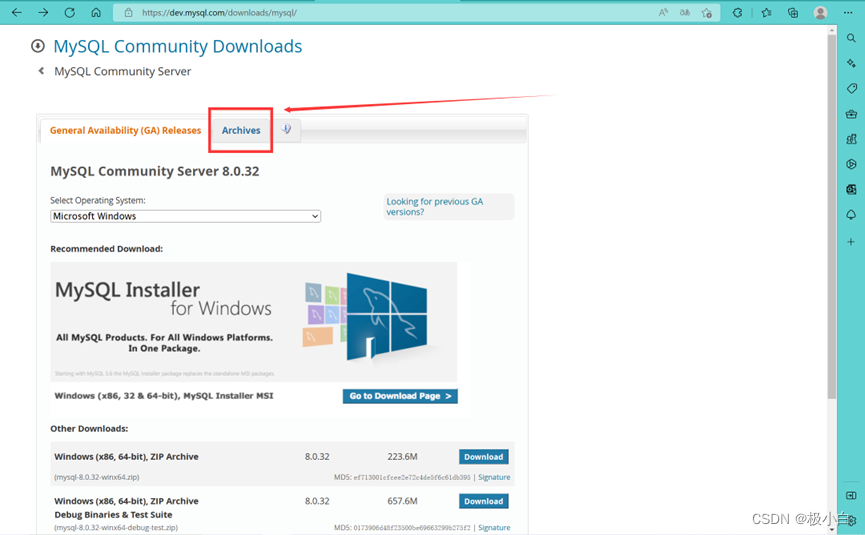The width and height of the screenshot is (865, 535).
Task: Open the sidebar Games chess icon
Action: tap(851, 139)
